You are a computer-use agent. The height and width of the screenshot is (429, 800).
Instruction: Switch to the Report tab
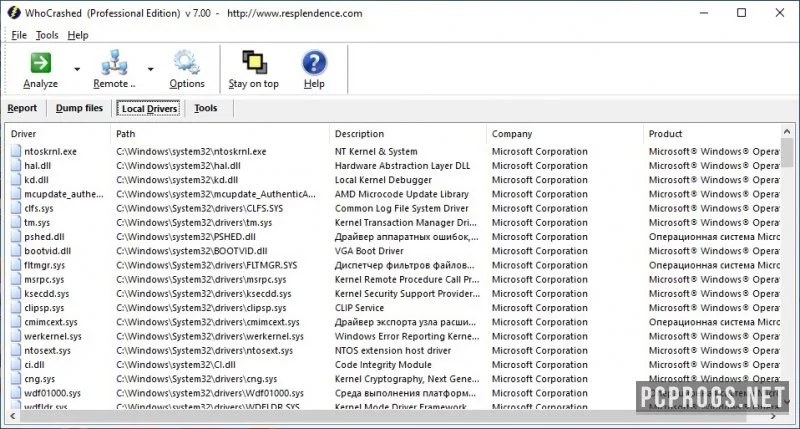click(22, 108)
